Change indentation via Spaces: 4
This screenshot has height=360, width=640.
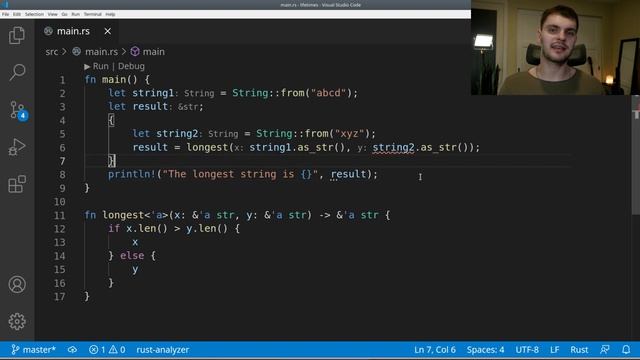485,350
